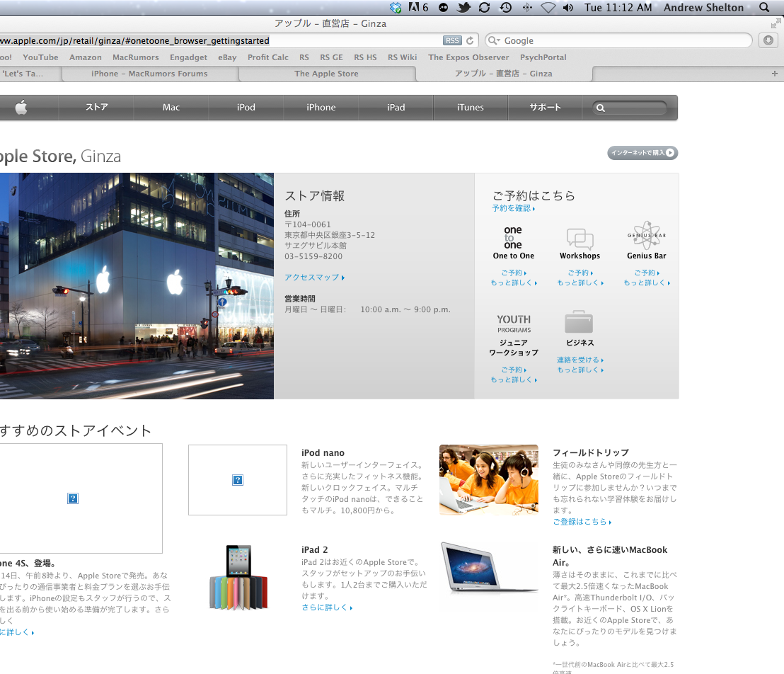Open the Adobe updater menu bar icon
This screenshot has width=784, height=674.
tap(418, 8)
